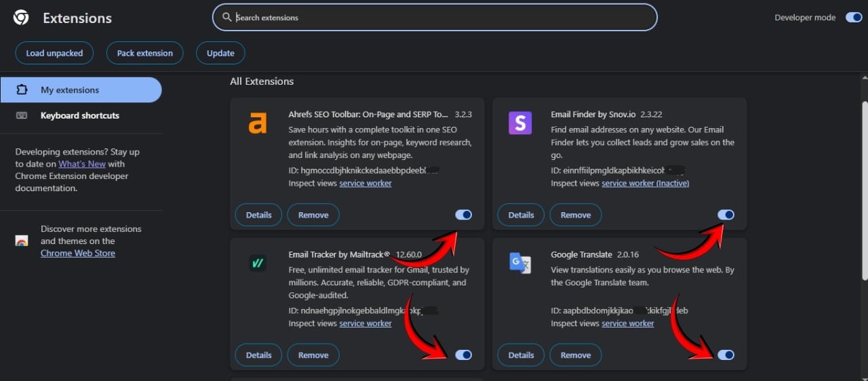Click the Update button
This screenshot has width=868, height=381.
click(220, 53)
